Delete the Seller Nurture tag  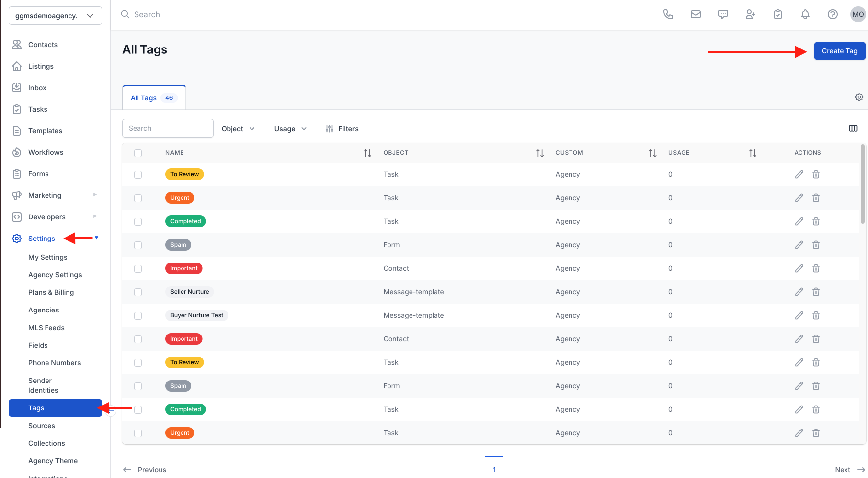[x=816, y=292]
